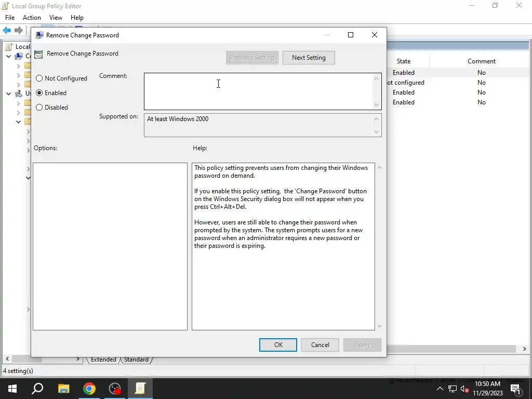Click the Computer Configuration node icon
Screen dimensions: 532x399
pos(19,56)
